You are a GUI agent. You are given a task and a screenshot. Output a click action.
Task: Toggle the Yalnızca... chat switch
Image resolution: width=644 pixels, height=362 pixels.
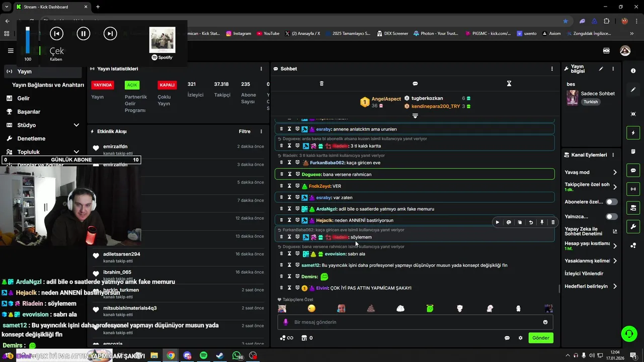[x=612, y=217]
